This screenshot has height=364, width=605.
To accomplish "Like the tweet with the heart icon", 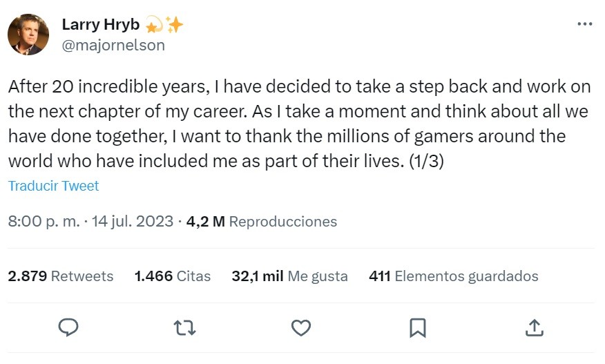I will [300, 327].
